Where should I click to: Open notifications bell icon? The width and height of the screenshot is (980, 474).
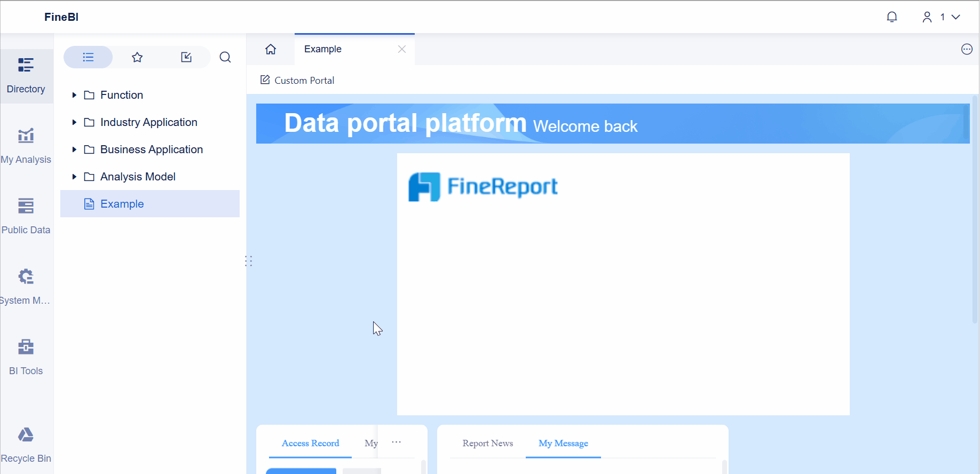pyautogui.click(x=892, y=17)
